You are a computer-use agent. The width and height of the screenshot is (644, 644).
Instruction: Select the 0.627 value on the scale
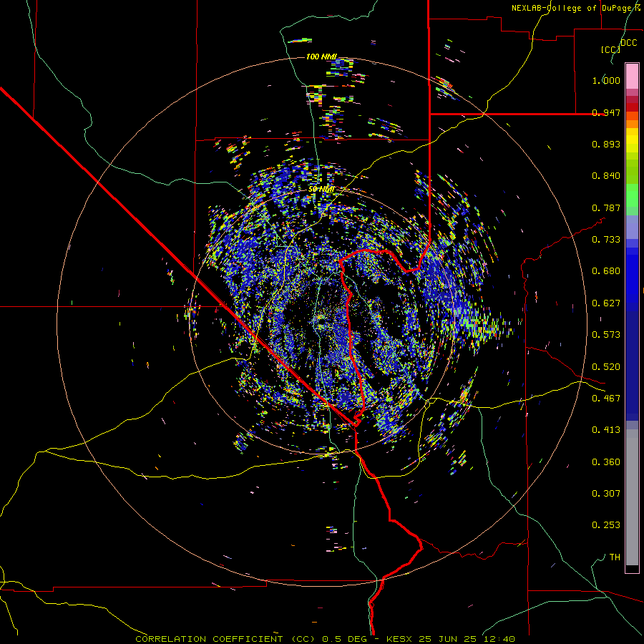(606, 303)
